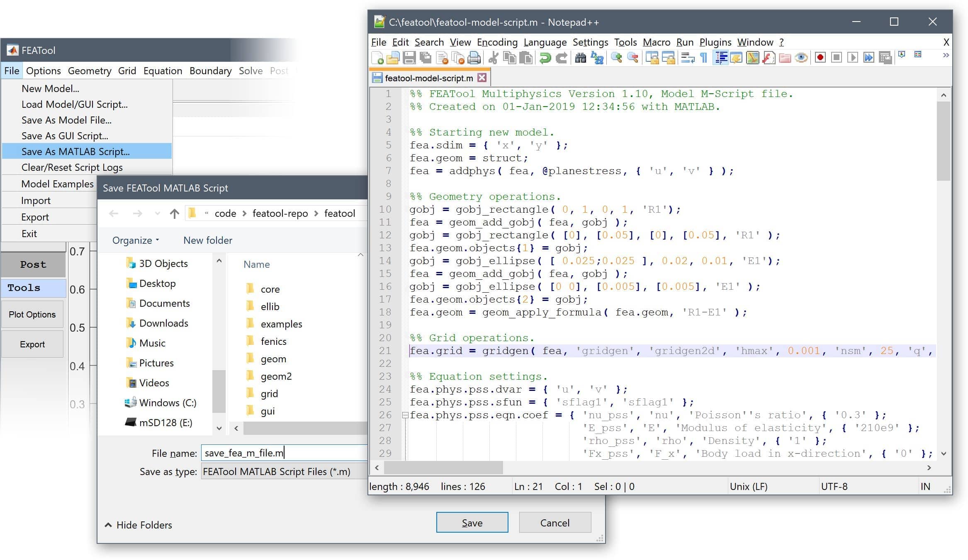Open the Encoding menu in Notepad++

497,42
